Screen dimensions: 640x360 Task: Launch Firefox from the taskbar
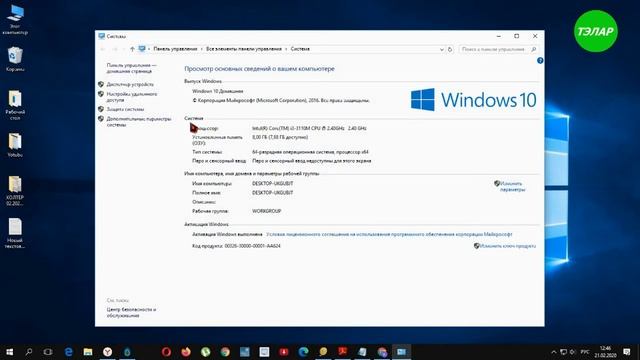(x=186, y=351)
